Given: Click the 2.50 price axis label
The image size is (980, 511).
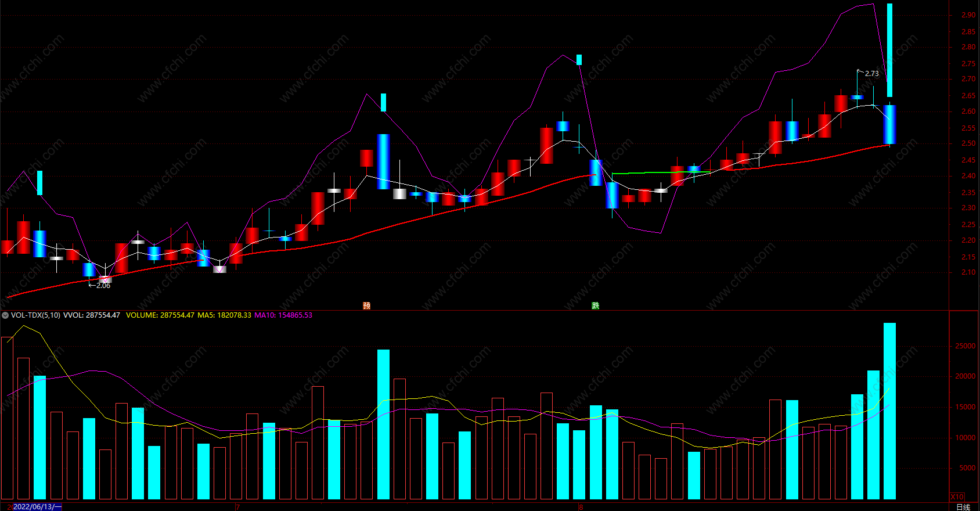Looking at the screenshot, I should click(x=968, y=143).
